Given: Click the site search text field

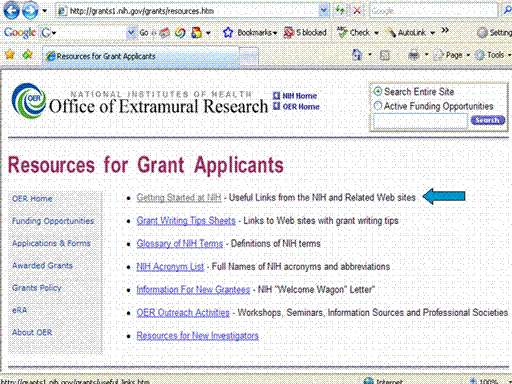Looking at the screenshot, I should 420,121.
